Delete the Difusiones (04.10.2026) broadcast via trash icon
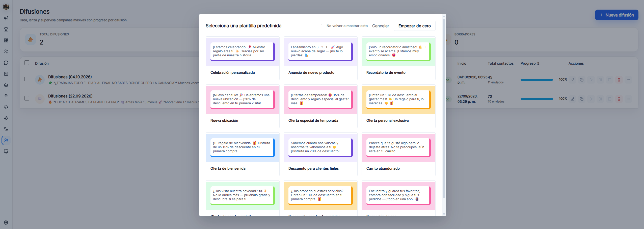Viewport: 644px width, 229px height. click(x=619, y=80)
